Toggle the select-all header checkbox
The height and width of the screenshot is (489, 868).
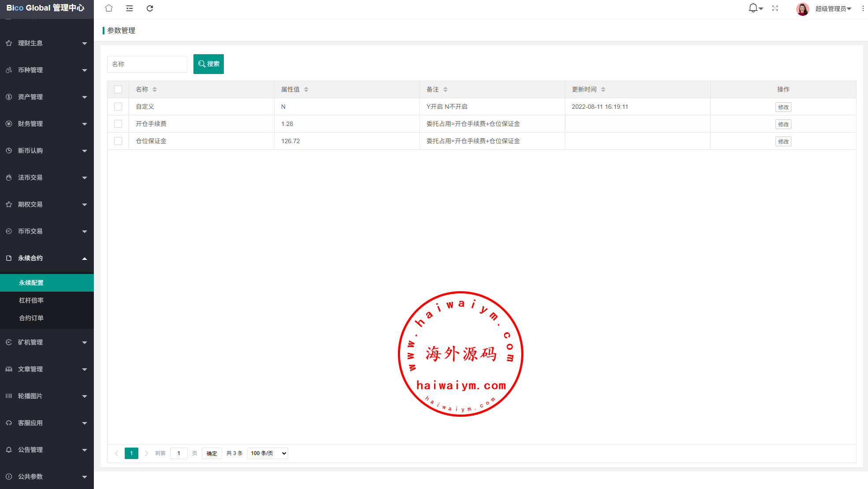118,89
